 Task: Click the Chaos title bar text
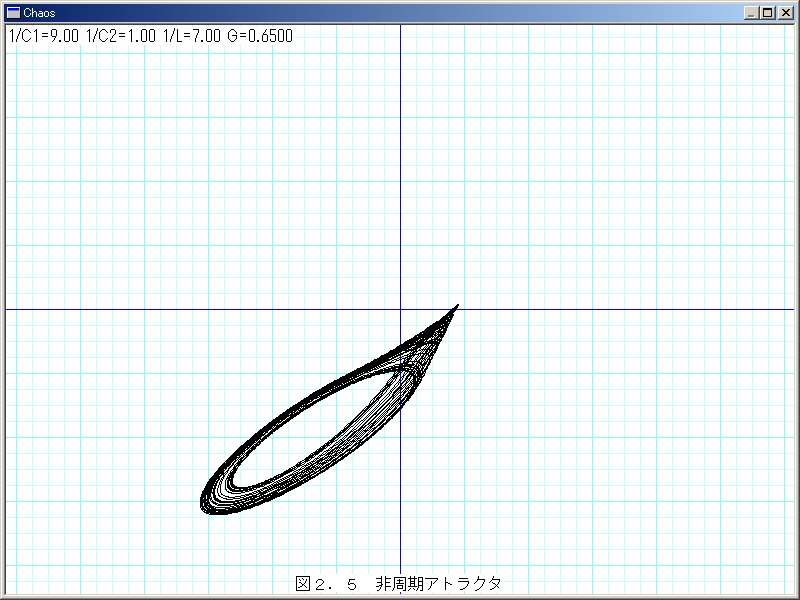click(39, 13)
